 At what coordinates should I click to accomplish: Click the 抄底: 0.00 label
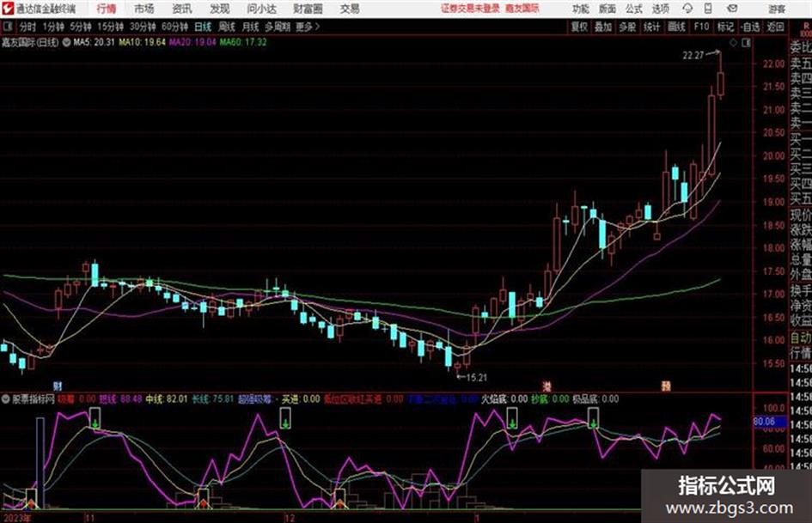(x=550, y=399)
